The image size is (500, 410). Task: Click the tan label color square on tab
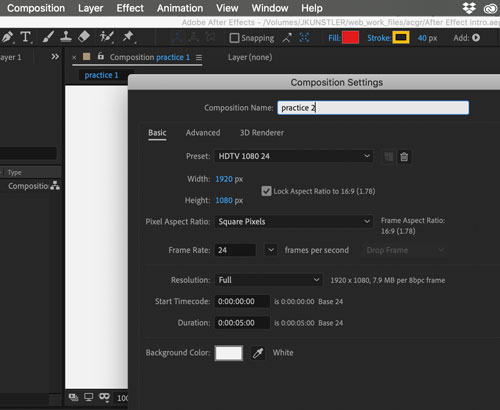(x=87, y=56)
